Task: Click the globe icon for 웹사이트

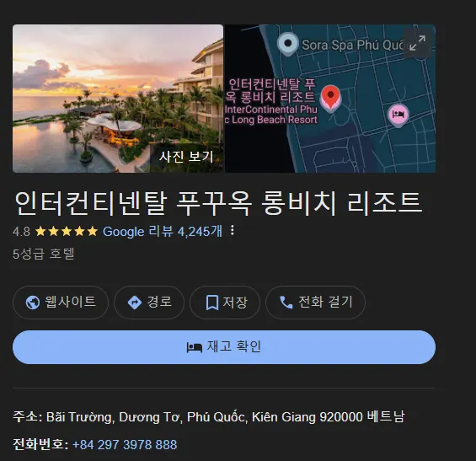Action: [x=33, y=303]
